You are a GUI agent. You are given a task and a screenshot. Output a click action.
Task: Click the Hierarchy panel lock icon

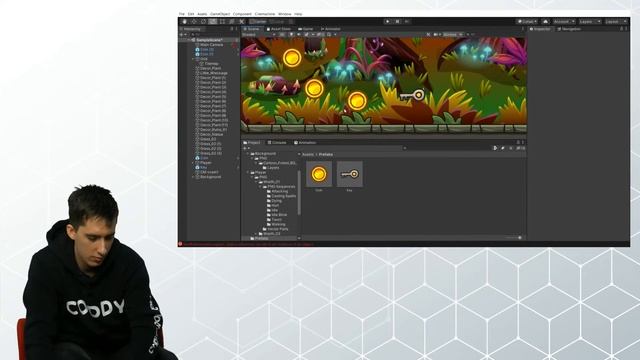pyautogui.click(x=232, y=29)
